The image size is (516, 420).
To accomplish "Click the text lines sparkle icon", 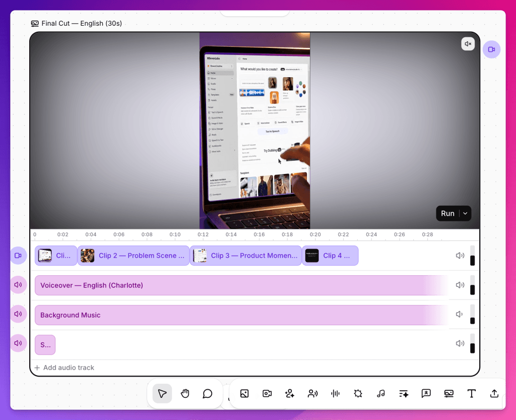I will coord(404,393).
